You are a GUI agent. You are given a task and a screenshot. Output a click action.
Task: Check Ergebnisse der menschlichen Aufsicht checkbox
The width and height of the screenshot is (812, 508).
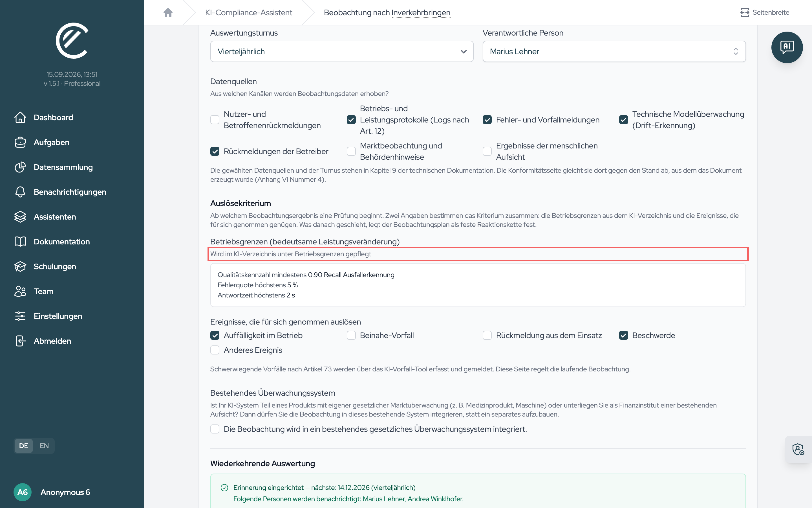(x=487, y=151)
